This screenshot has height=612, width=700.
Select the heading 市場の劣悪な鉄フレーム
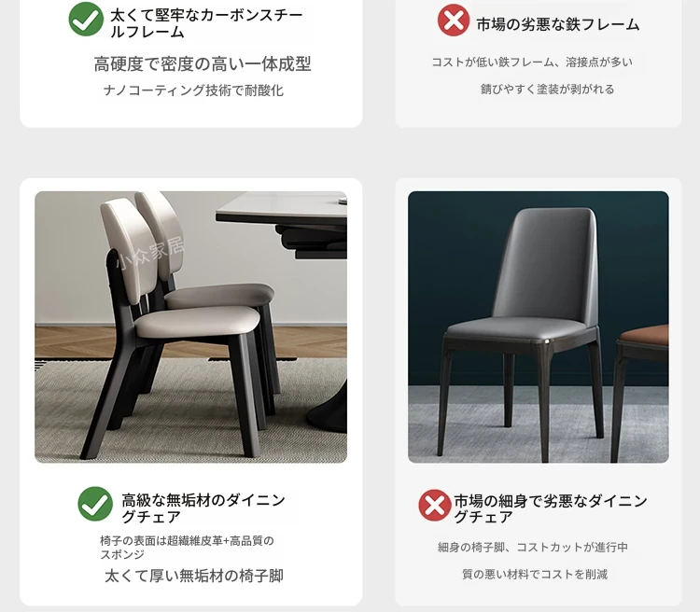[x=558, y=24]
